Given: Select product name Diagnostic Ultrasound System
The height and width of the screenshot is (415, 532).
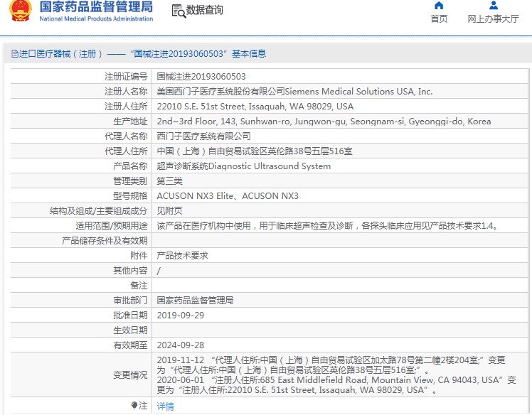Looking at the screenshot, I should pyautogui.click(x=244, y=166).
